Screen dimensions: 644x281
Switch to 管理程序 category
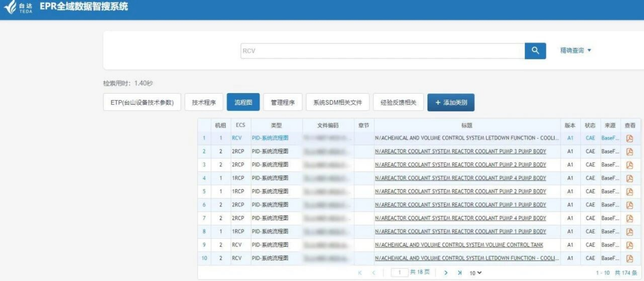(283, 103)
